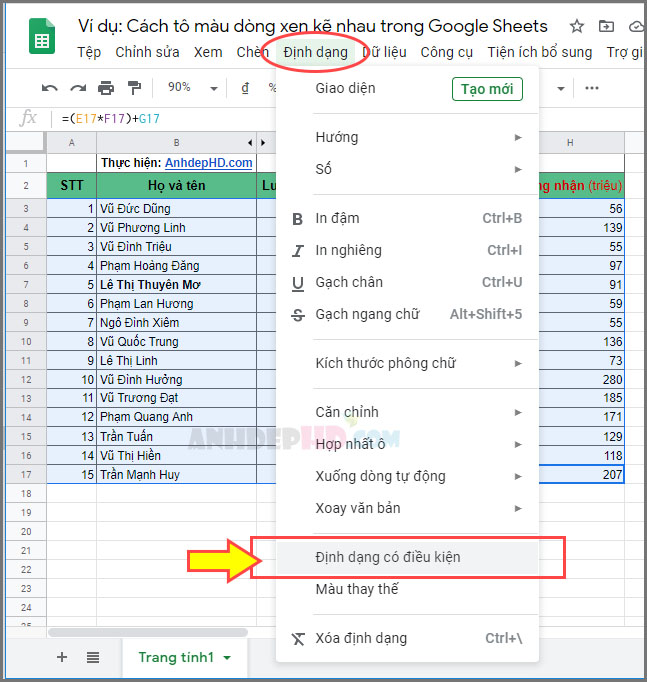The height and width of the screenshot is (682, 647).
Task: Click the clear formatting icon
Action: pos(298,639)
